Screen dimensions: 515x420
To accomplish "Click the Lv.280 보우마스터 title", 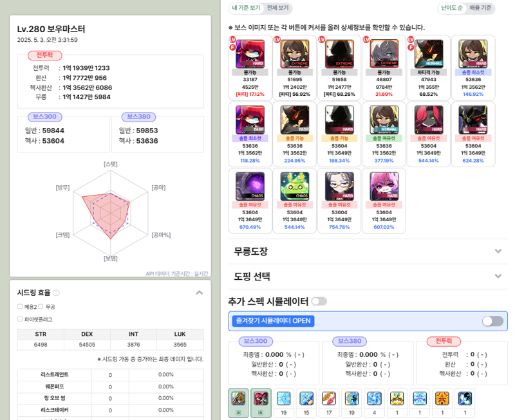I will click(x=51, y=29).
